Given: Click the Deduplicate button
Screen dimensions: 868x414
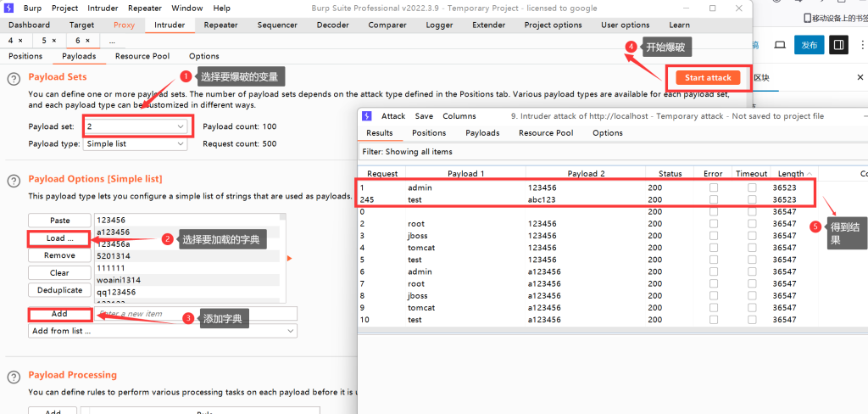Looking at the screenshot, I should click(x=59, y=290).
